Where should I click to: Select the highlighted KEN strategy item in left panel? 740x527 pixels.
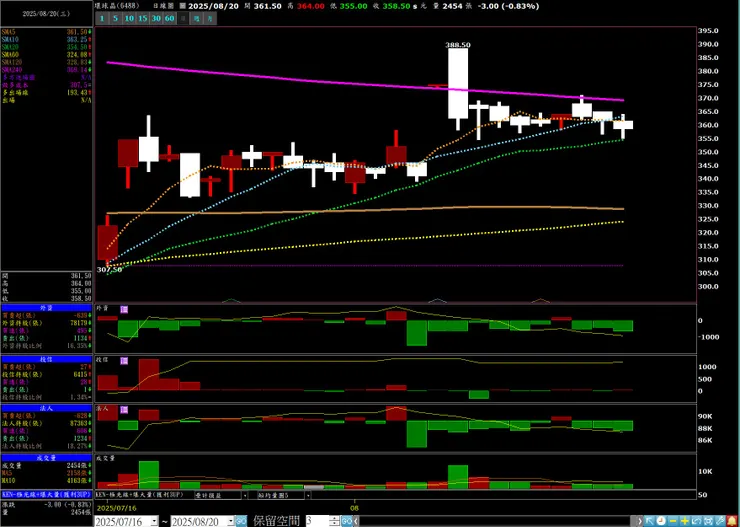pos(46,494)
